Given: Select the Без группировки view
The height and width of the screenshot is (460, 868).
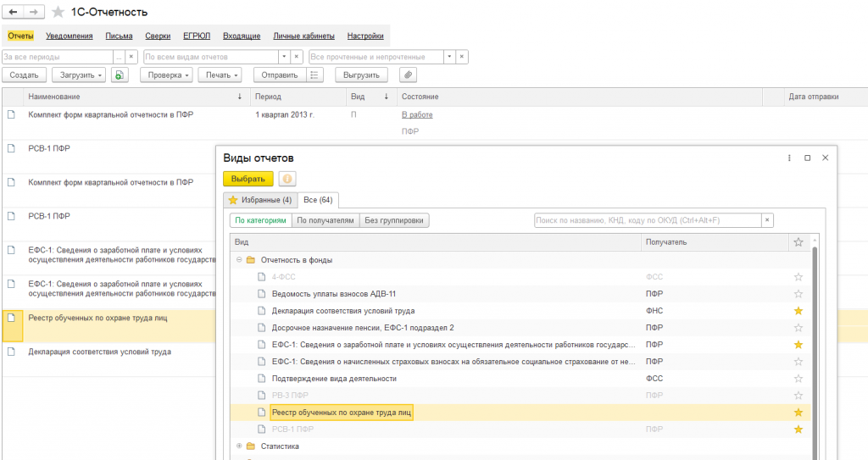Looking at the screenshot, I should 394,220.
